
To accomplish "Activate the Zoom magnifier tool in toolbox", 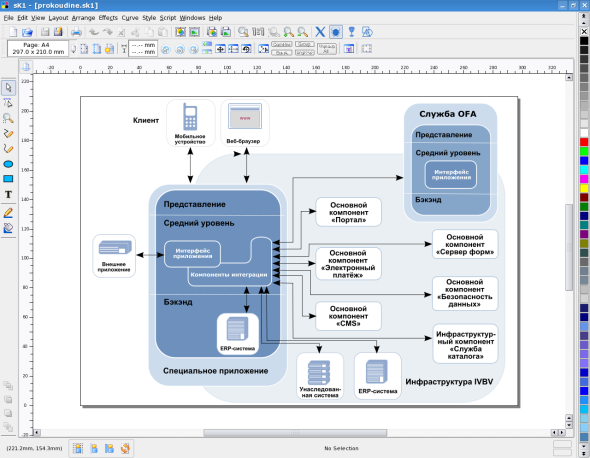I will click(x=8, y=118).
